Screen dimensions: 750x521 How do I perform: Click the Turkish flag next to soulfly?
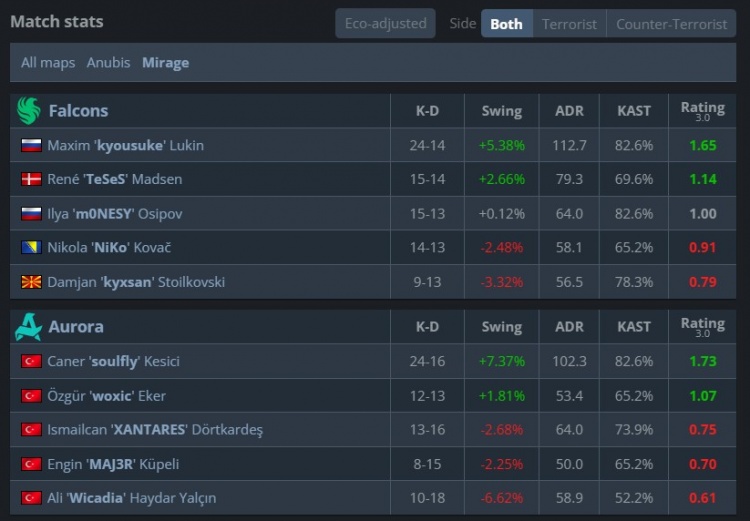click(31, 361)
